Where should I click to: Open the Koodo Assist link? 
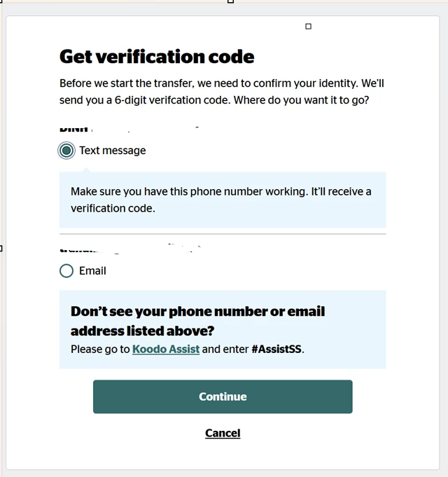tap(166, 349)
